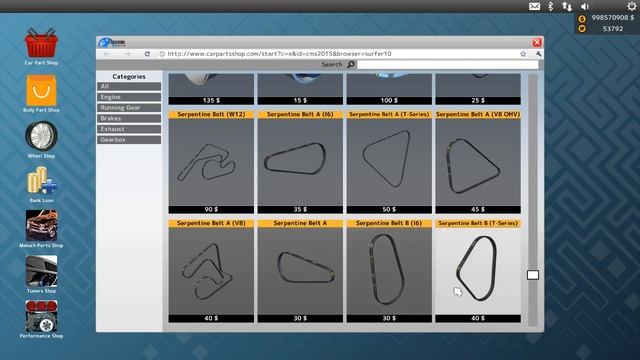Image resolution: width=640 pixels, height=360 pixels.
Task: Select Serpentine Belt A (V8 OHV) product
Action: (x=478, y=162)
